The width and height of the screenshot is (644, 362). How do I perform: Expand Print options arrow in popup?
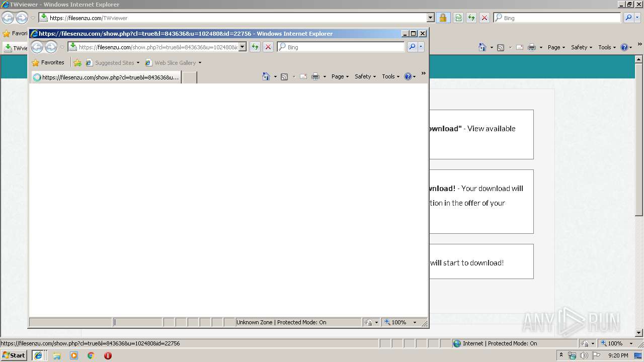pyautogui.click(x=325, y=76)
